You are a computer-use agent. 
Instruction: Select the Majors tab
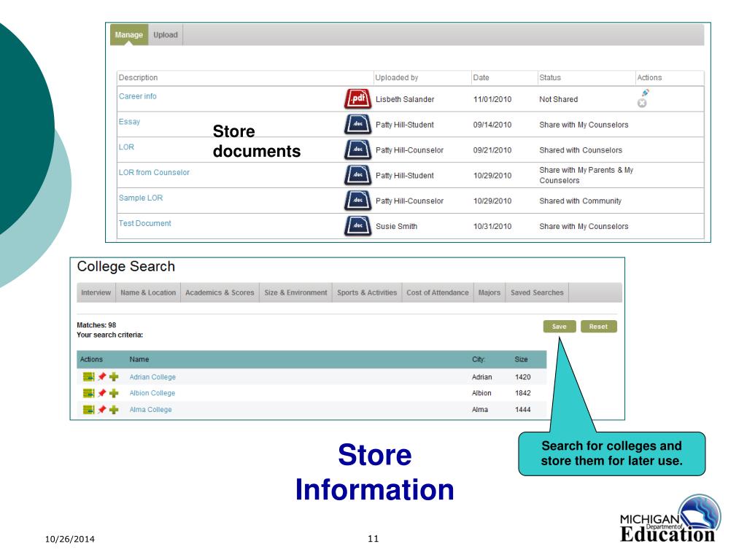click(x=489, y=292)
